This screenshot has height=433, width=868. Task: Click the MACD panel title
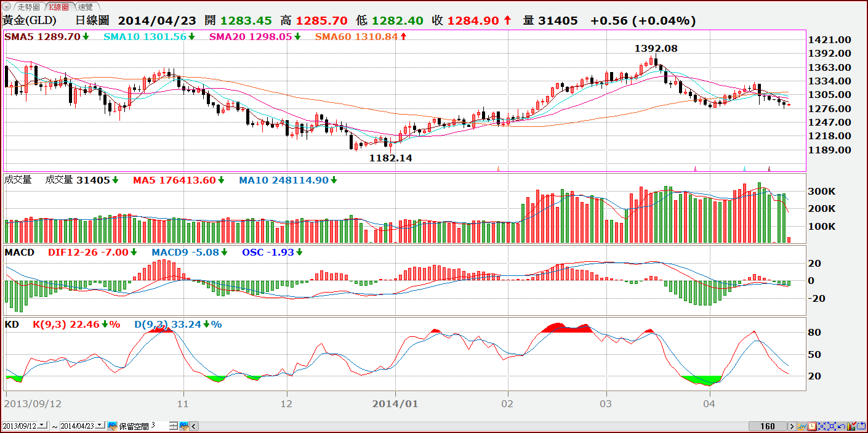pos(19,252)
